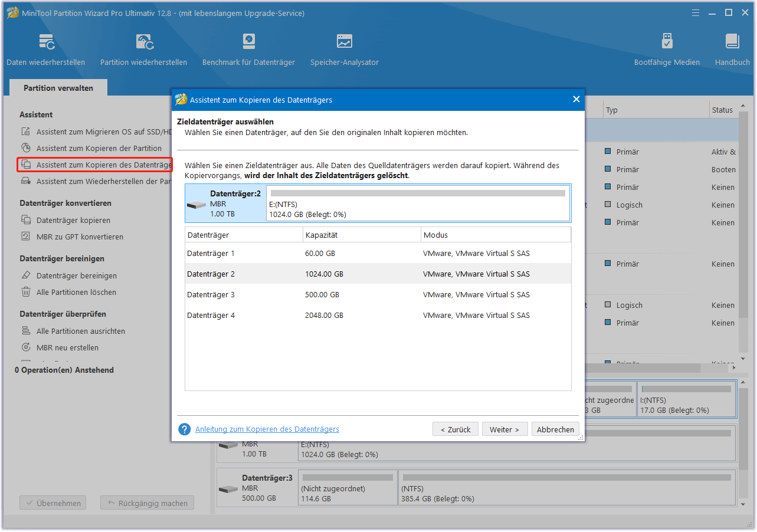Select Datenträger 2 row (1024.00 GB)

tap(378, 274)
